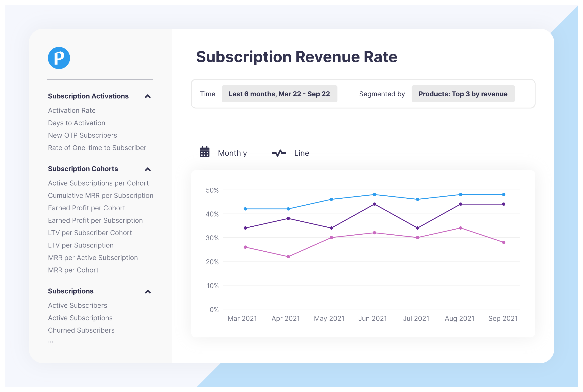Open the Last 6 months time selector

pyautogui.click(x=279, y=94)
